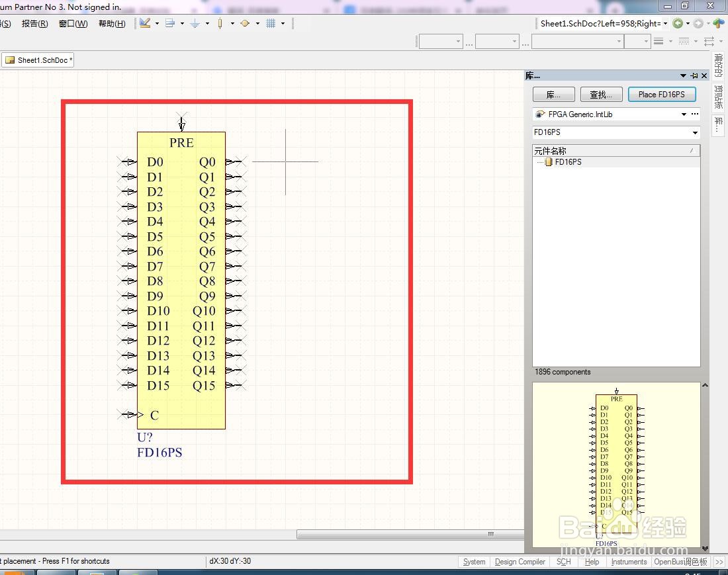Close the Libraries panel

click(704, 75)
